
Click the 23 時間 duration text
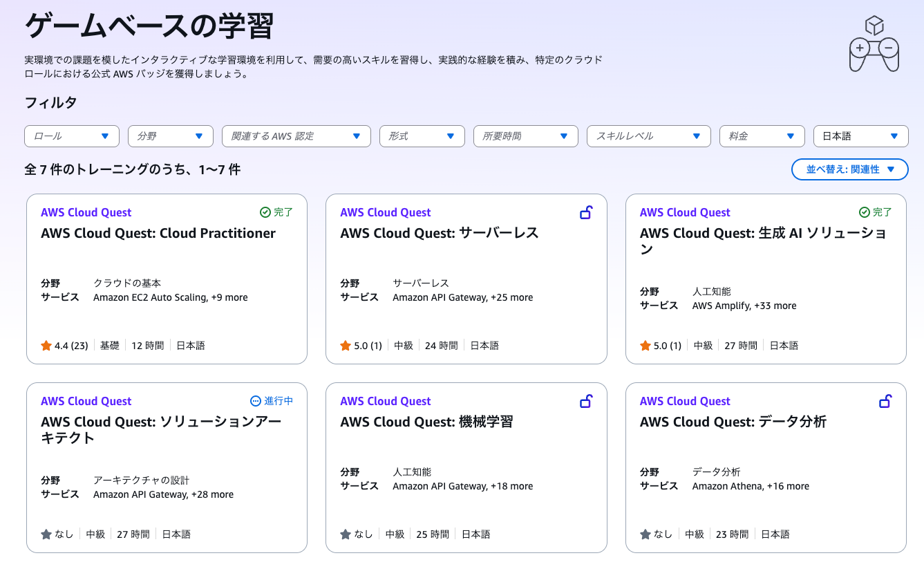click(732, 534)
